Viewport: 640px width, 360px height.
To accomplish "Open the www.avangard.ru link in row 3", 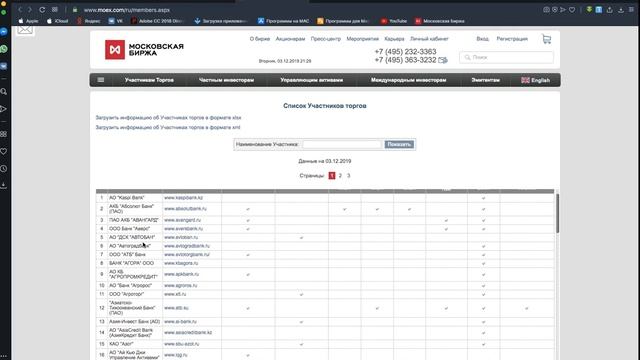I will 182,220.
